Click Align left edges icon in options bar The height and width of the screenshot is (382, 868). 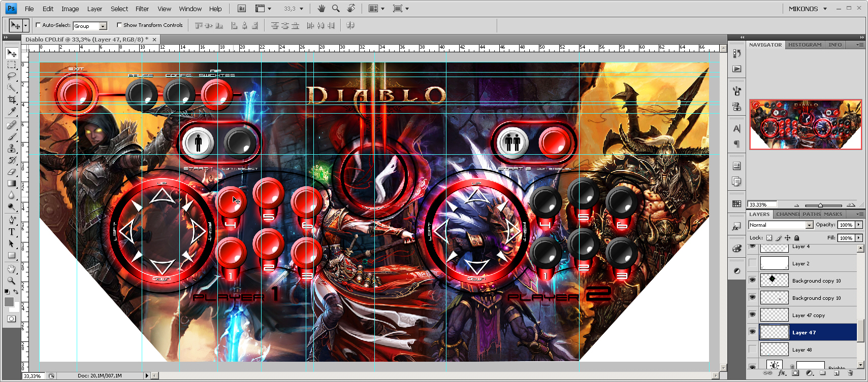pos(234,25)
